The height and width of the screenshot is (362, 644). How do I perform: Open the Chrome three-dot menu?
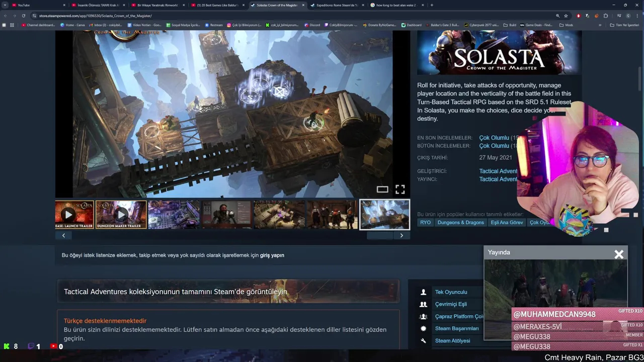(638, 16)
